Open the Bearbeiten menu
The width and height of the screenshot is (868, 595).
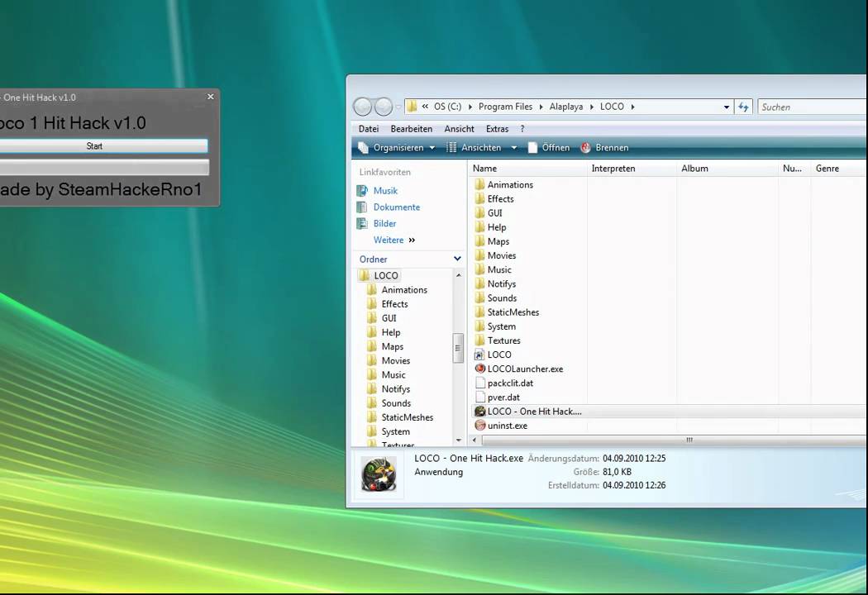(412, 129)
